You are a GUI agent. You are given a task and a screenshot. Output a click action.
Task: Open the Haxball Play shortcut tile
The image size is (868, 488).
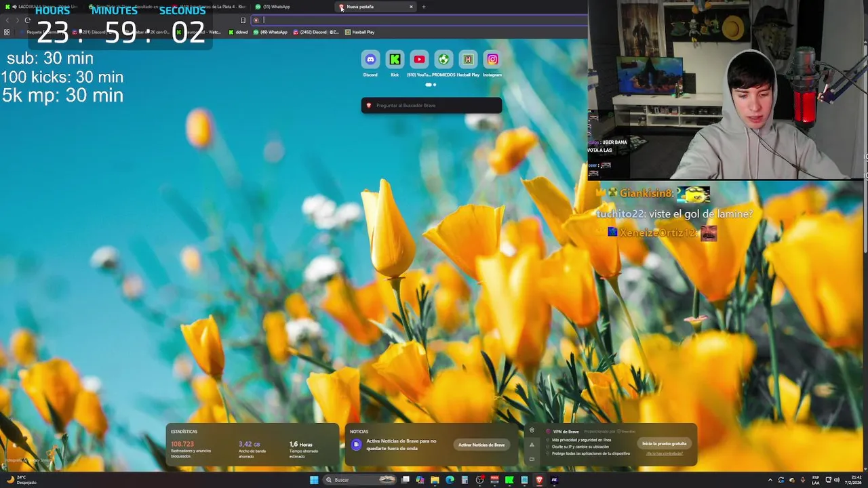[468, 60]
